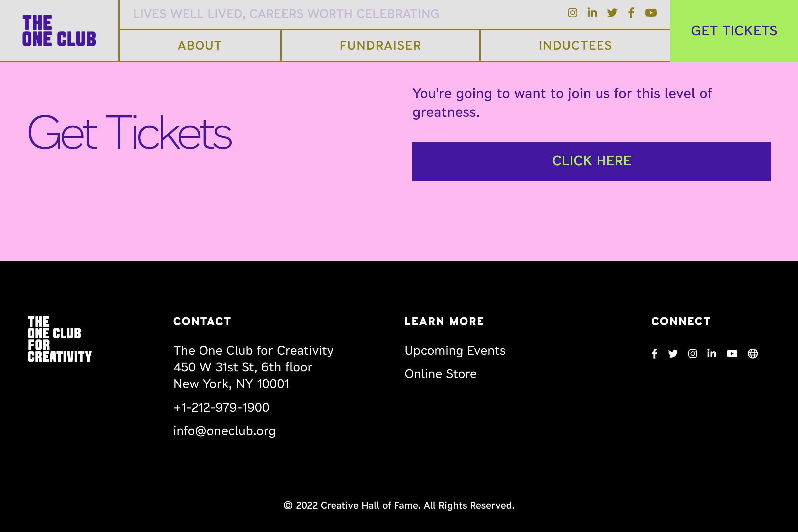798x532 pixels.
Task: Click YouTube icon under Connect
Action: (732, 354)
